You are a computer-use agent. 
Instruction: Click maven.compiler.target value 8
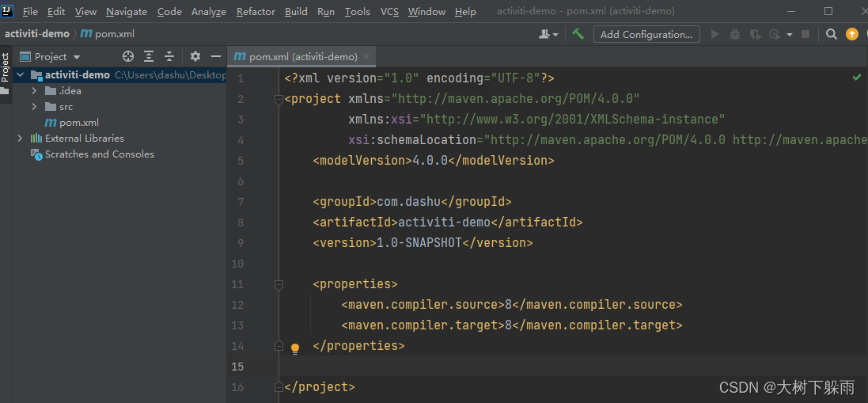(508, 325)
